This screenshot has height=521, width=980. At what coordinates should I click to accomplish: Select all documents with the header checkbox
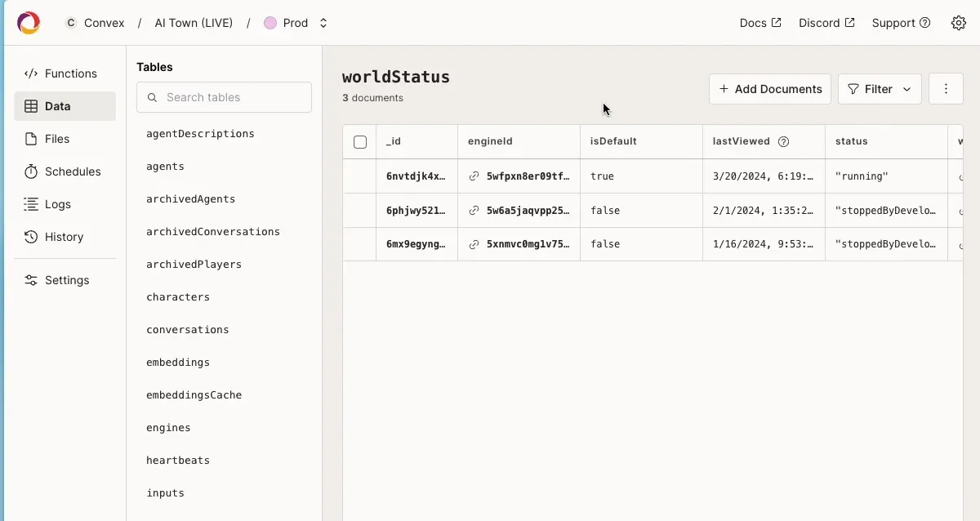tap(359, 141)
